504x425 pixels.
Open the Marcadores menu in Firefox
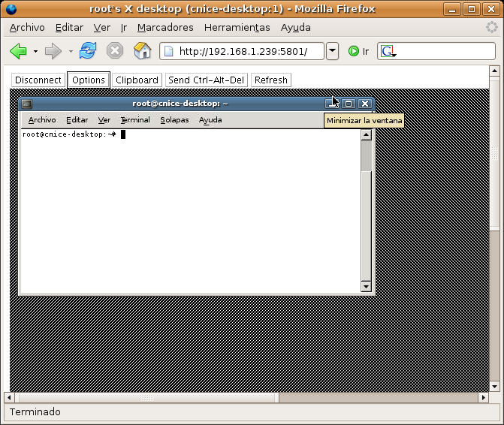point(165,27)
